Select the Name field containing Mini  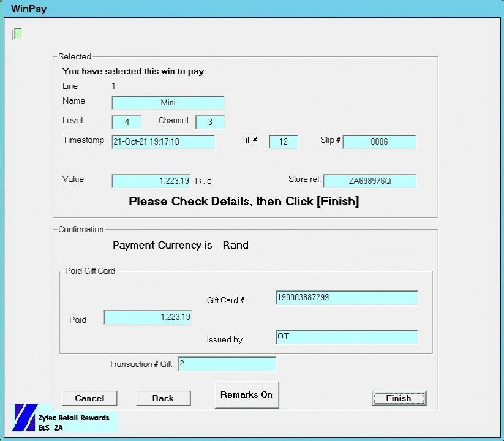tap(168, 103)
